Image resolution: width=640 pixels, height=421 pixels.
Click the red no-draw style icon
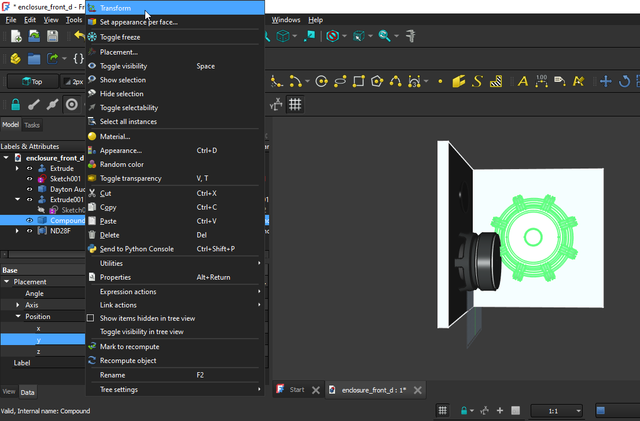tap(333, 36)
